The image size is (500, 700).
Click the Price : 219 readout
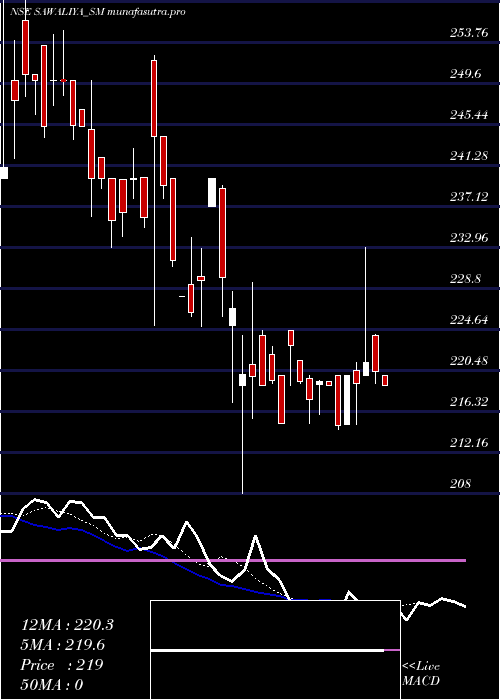pos(62,665)
